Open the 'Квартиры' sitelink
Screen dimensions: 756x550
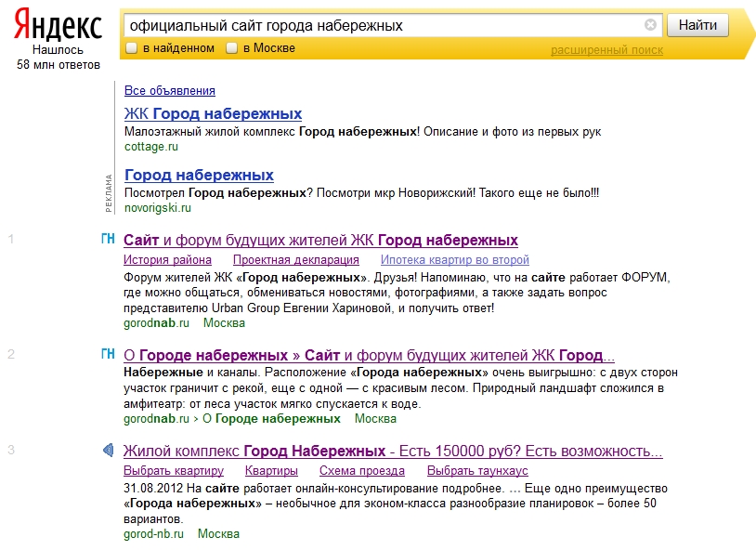click(271, 470)
